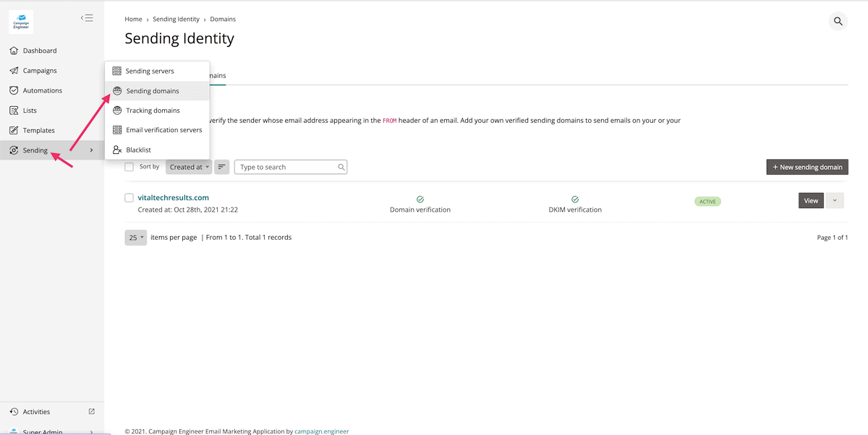
Task: Click the Email verification servers icon
Action: (117, 130)
